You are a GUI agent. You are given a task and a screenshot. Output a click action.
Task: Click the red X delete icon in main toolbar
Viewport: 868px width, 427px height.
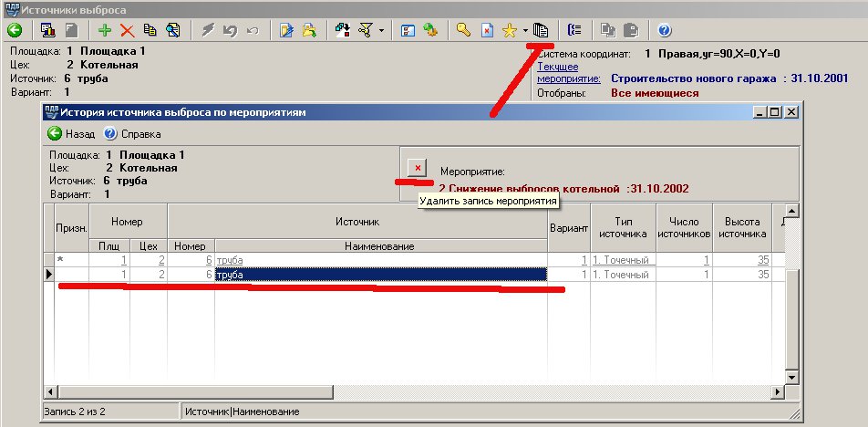[x=127, y=30]
